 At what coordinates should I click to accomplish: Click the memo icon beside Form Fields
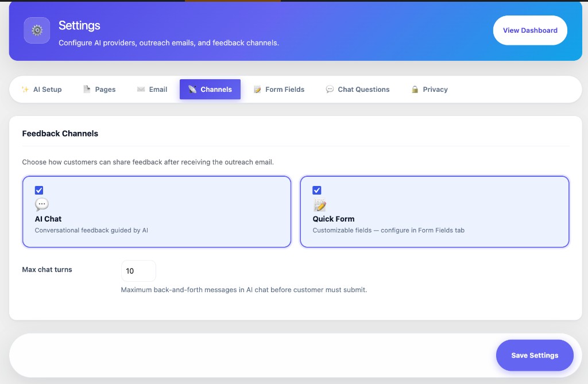coord(257,89)
